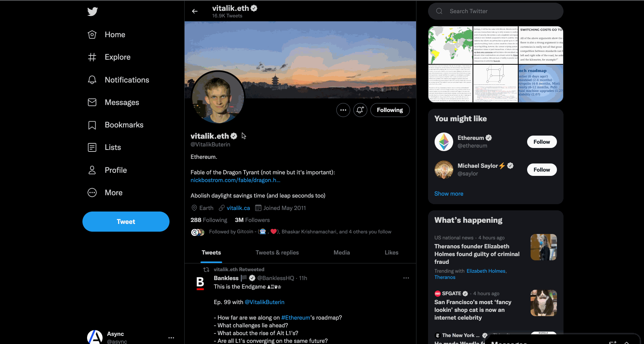Switch to Tweets & replies tab
The height and width of the screenshot is (344, 644).
click(277, 253)
